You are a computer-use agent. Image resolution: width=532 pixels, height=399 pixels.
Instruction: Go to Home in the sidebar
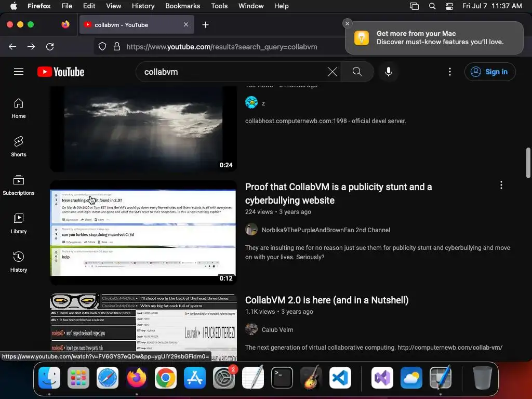[19, 108]
